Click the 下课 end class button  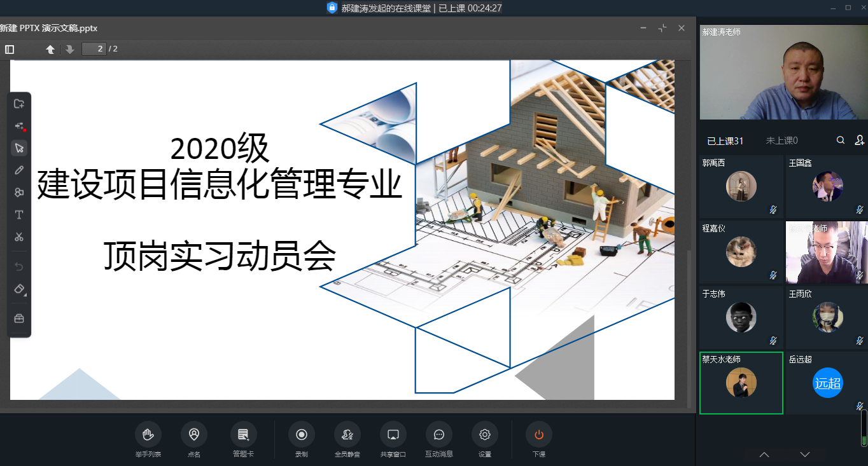(539, 435)
